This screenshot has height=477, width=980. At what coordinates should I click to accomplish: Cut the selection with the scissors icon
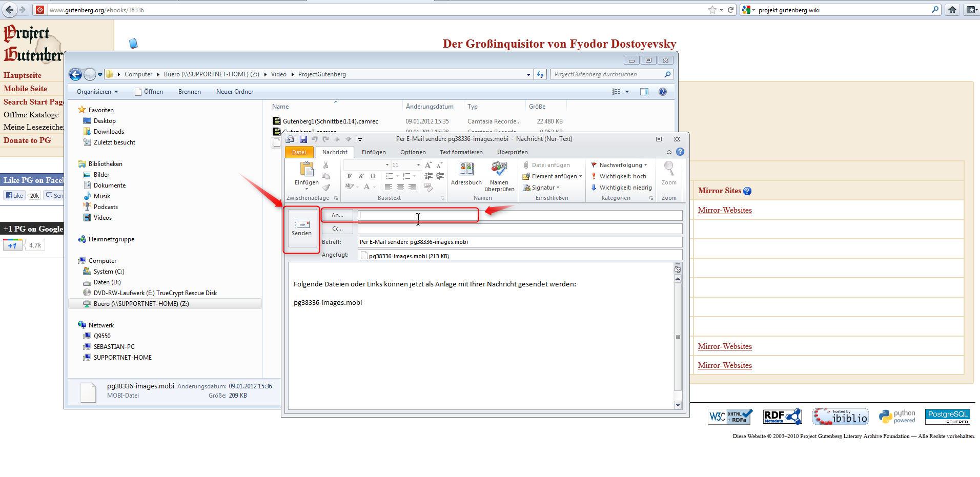pos(325,165)
